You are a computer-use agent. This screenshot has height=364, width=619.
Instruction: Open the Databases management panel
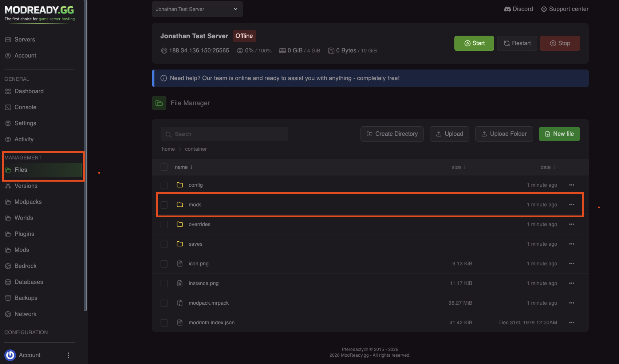(29, 282)
